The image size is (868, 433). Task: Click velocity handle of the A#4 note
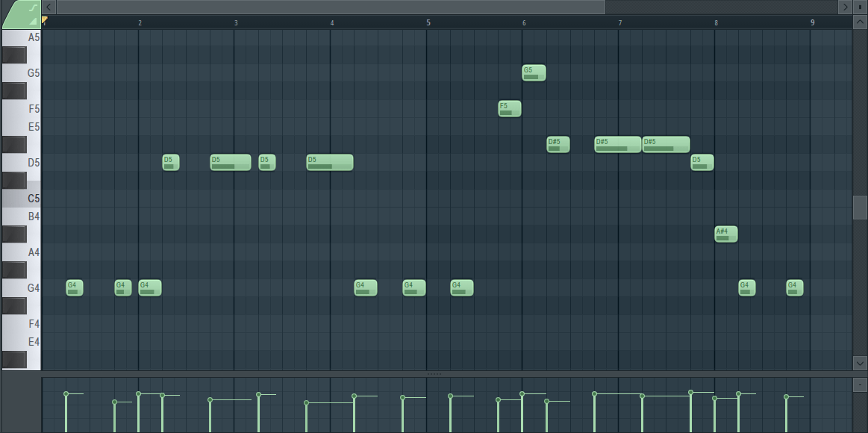(715, 399)
